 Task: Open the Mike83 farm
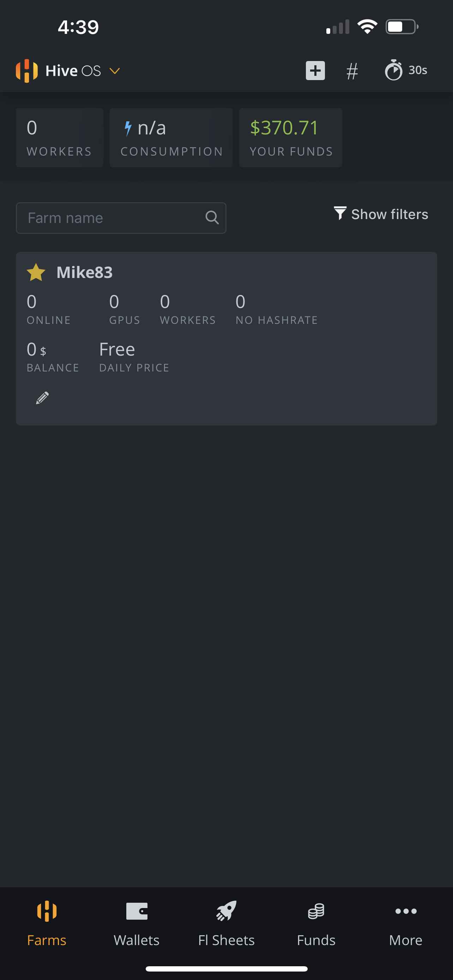(x=84, y=272)
